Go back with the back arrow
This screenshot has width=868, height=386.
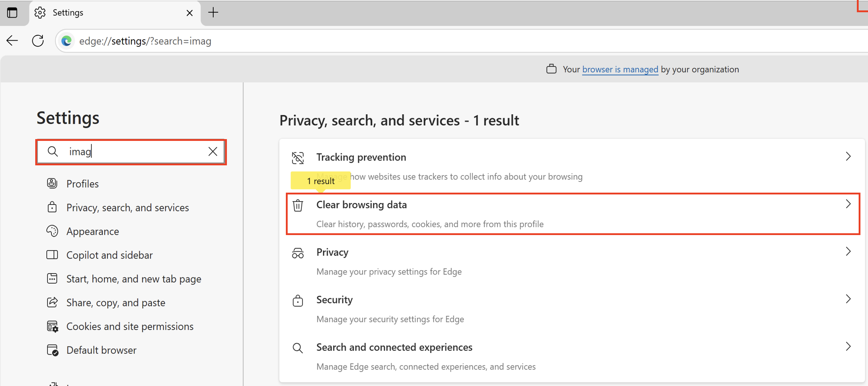point(12,41)
